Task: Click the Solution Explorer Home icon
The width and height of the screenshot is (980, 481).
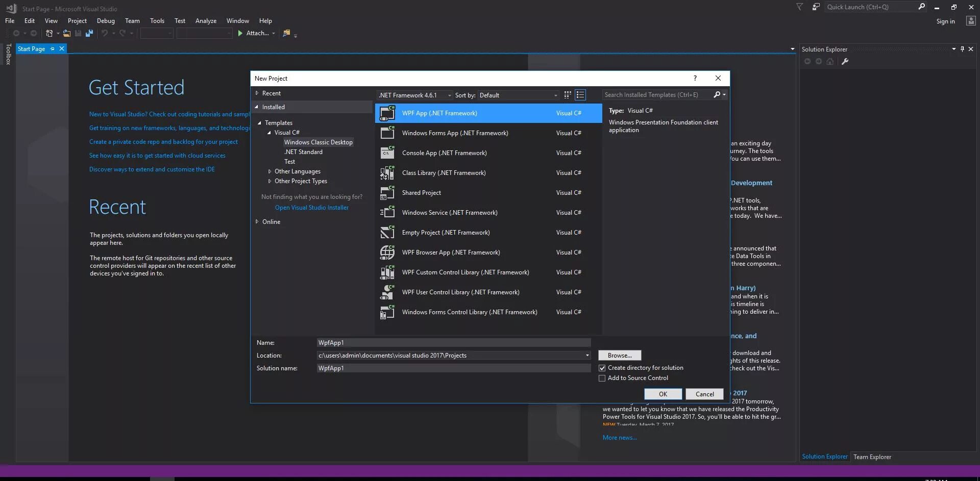Action: point(830,62)
